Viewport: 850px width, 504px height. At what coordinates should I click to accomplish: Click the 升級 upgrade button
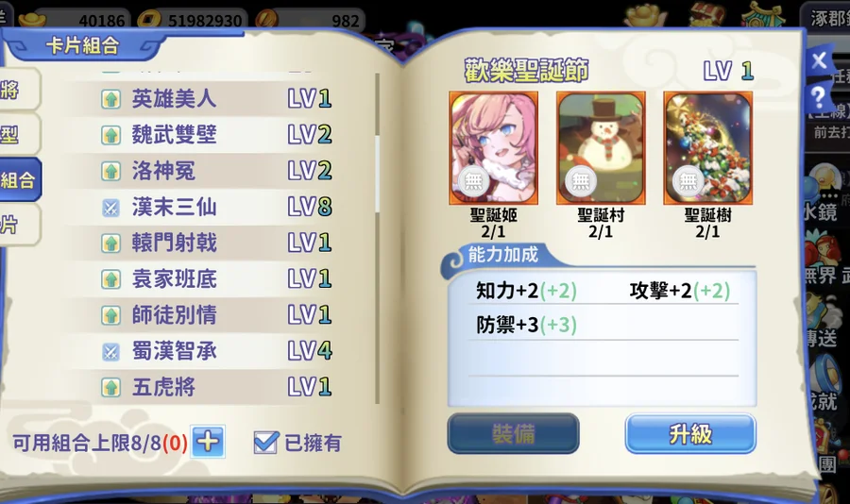(690, 433)
